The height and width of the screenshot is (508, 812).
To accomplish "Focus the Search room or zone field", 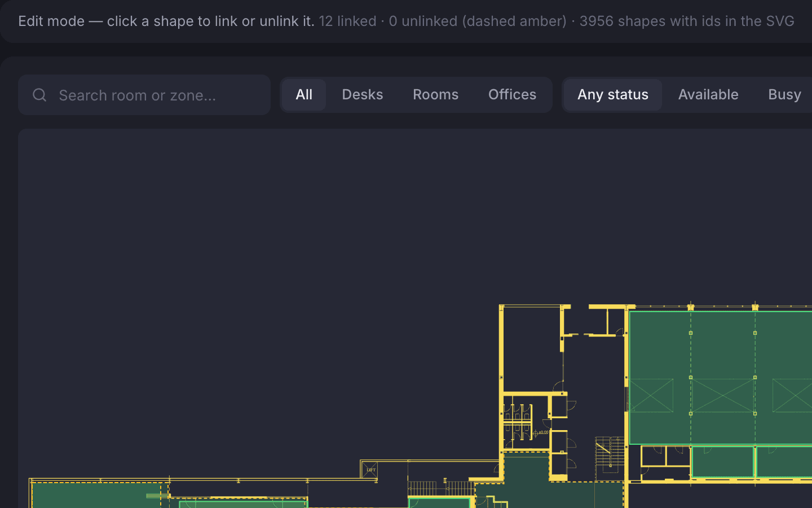I will point(144,95).
